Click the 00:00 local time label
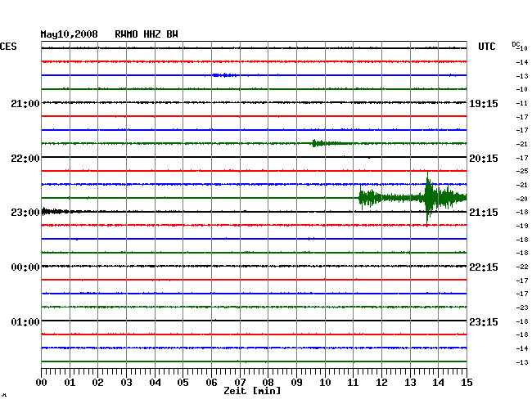The width and height of the screenshot is (532, 404). (25, 267)
